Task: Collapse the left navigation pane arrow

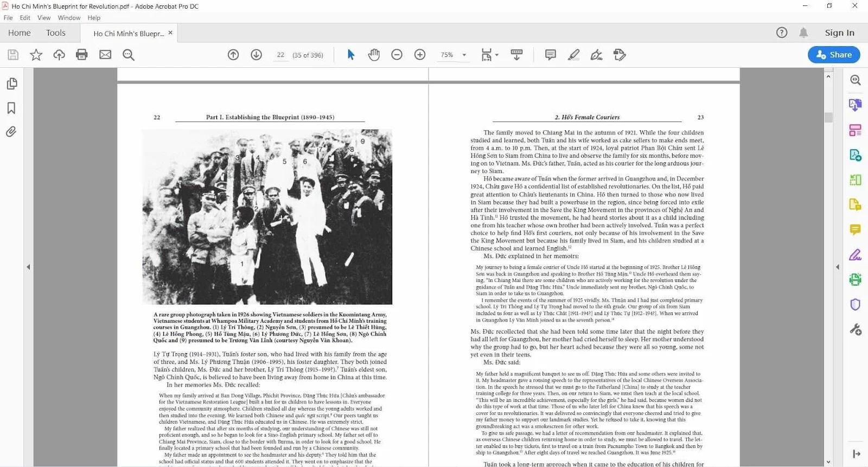Action: (28, 267)
